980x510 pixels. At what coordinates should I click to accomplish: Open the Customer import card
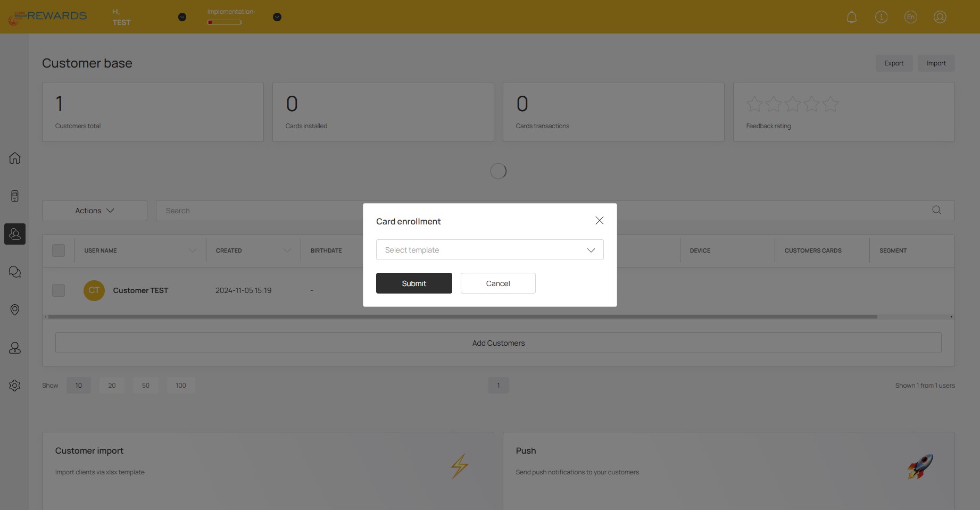coord(268,471)
